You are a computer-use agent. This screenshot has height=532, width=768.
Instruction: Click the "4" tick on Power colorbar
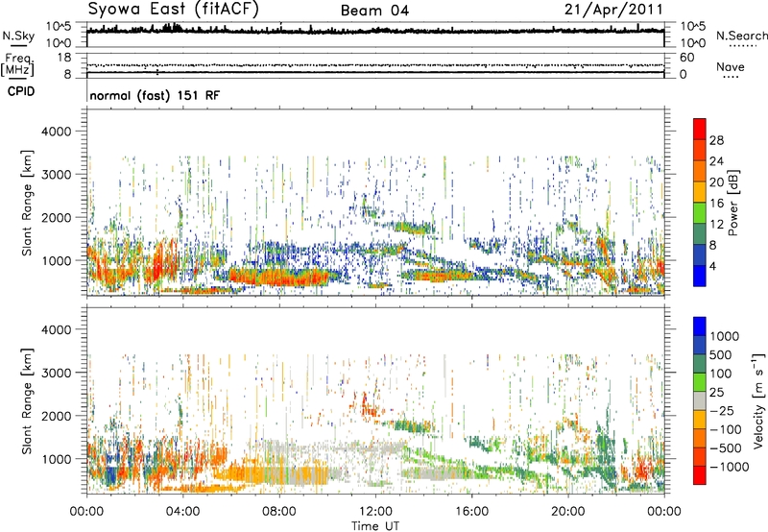click(713, 266)
